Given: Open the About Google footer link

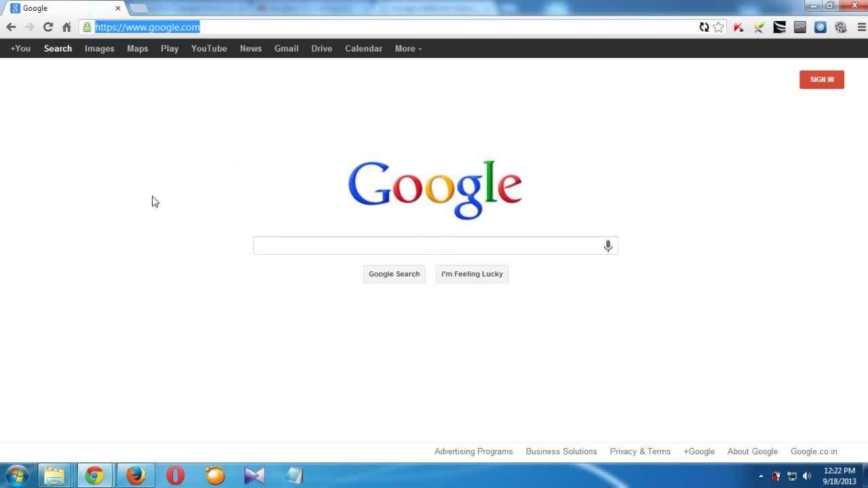Looking at the screenshot, I should point(753,451).
